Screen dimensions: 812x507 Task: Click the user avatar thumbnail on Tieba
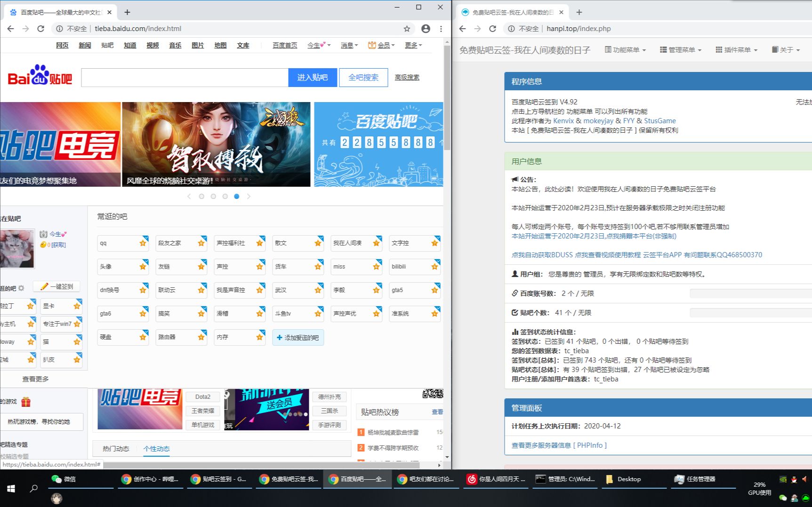pos(17,249)
